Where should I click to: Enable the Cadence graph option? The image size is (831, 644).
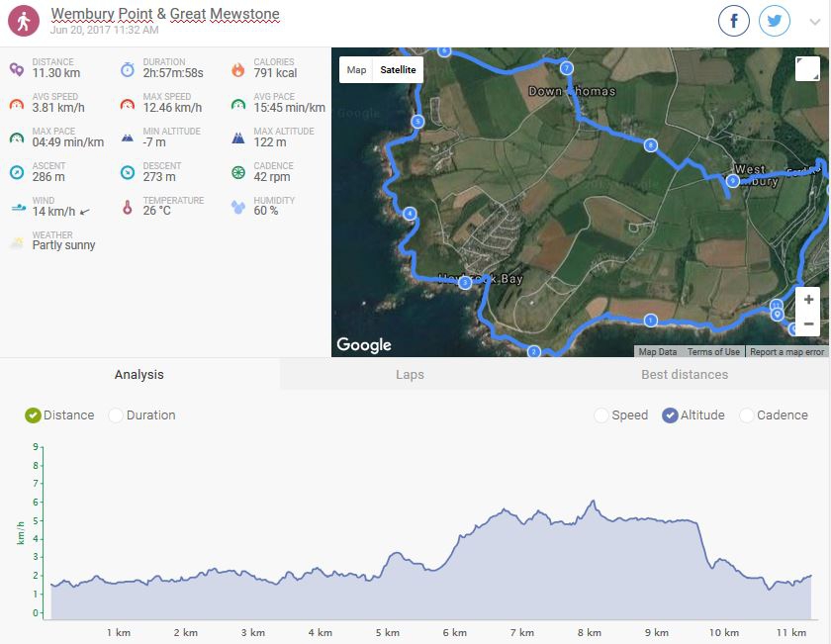pos(746,415)
